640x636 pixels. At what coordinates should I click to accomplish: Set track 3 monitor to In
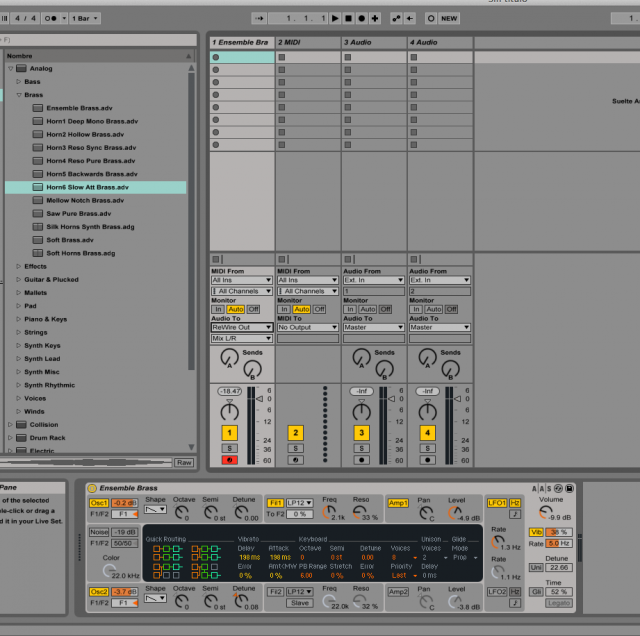coord(350,309)
